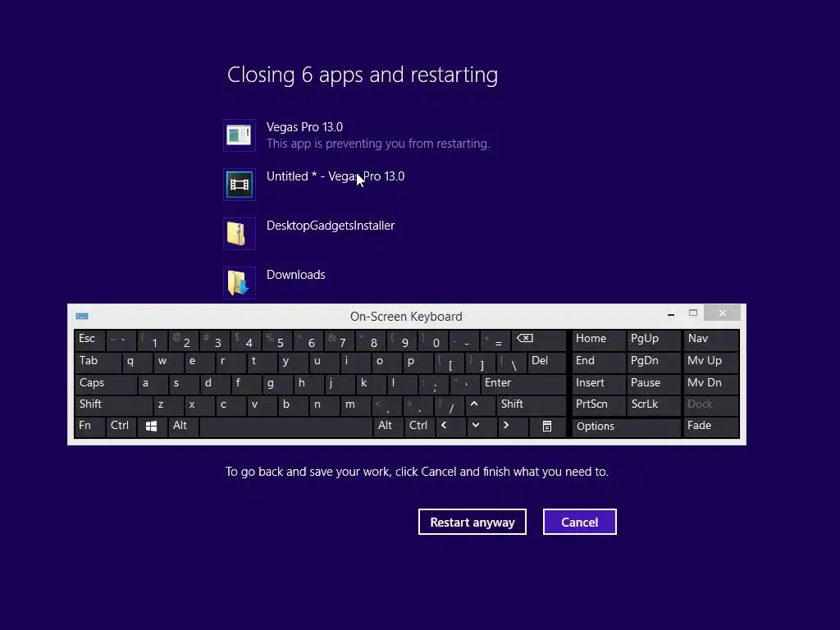Tap the right arrow key
840x630 pixels.
click(x=512, y=427)
